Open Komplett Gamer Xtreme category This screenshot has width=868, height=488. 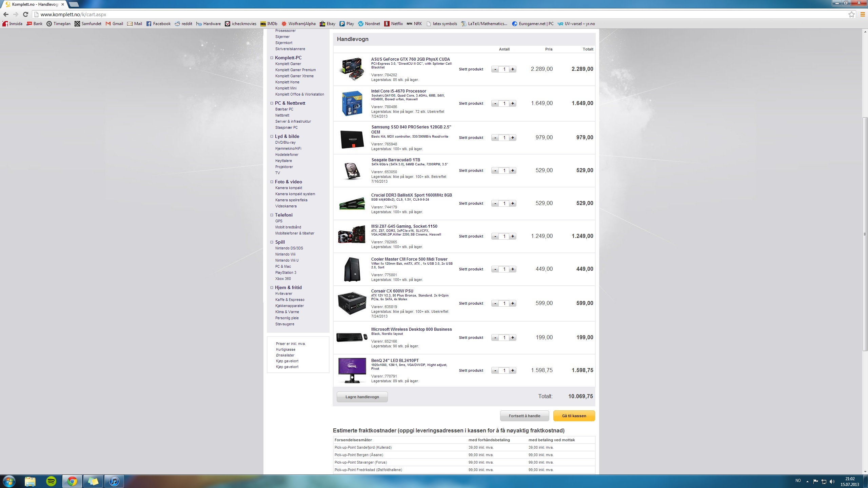294,76
